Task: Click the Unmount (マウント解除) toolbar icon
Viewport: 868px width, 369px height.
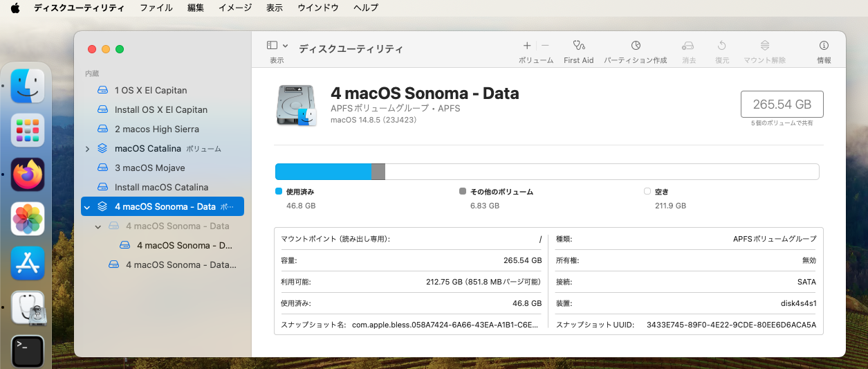Action: [x=764, y=46]
